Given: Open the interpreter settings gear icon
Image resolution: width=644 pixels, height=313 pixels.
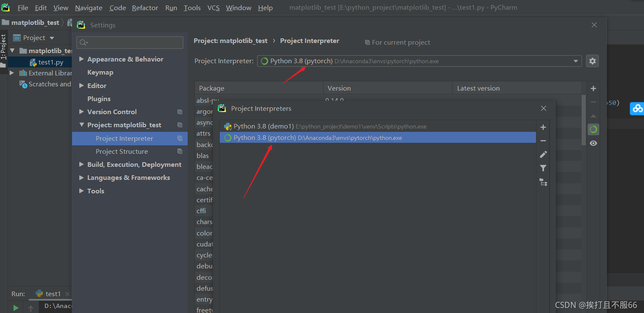Looking at the screenshot, I should (x=593, y=61).
